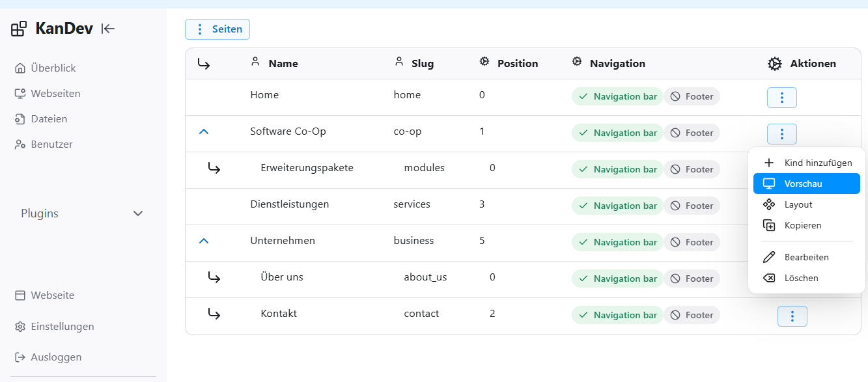Screen dimensions: 868x382
Task: Click the KanDev logo icon
Action: click(x=19, y=29)
